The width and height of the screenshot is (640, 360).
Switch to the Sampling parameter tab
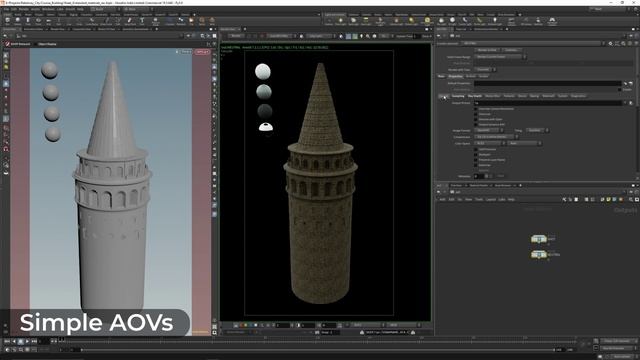(458, 96)
